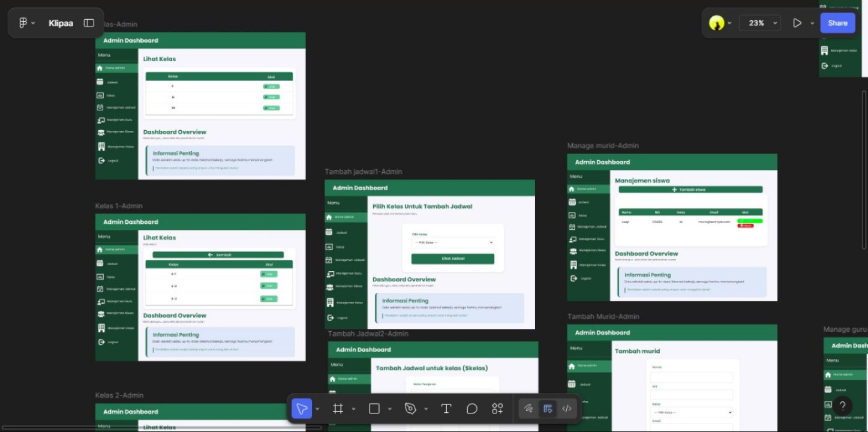Click the Present play icon

point(797,23)
